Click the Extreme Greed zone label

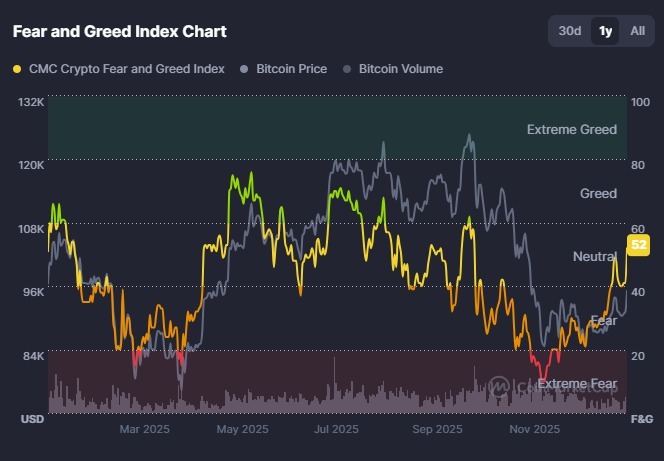coord(572,129)
